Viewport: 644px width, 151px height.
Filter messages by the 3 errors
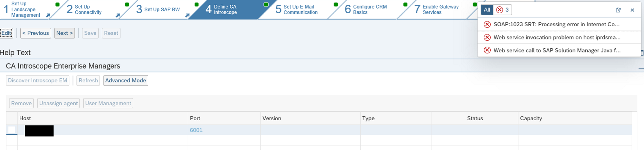[502, 10]
